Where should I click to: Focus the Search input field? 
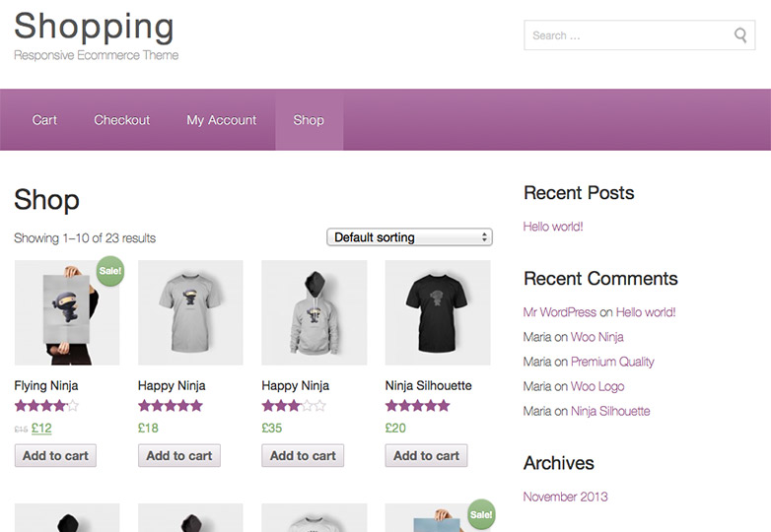click(629, 35)
